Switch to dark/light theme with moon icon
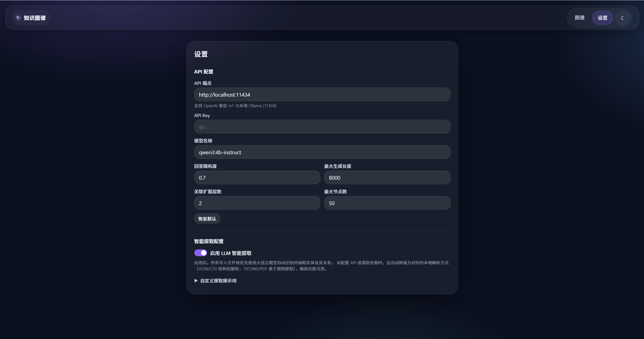 coord(622,17)
